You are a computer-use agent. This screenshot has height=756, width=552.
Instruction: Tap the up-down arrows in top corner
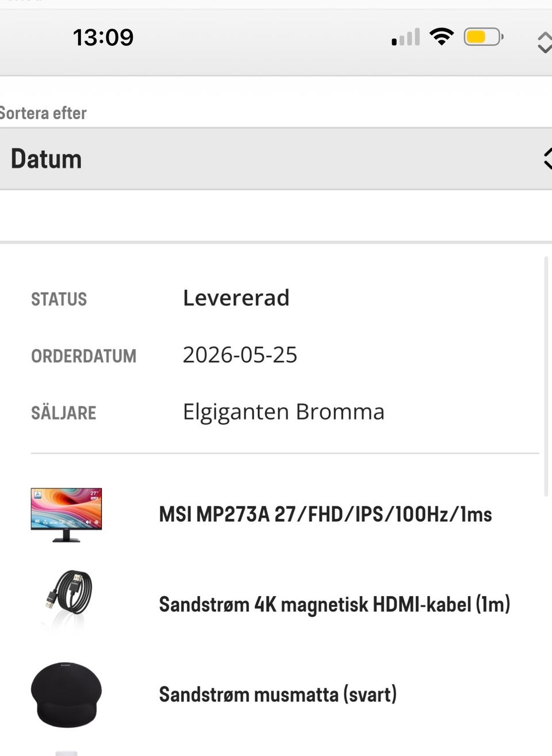544,42
